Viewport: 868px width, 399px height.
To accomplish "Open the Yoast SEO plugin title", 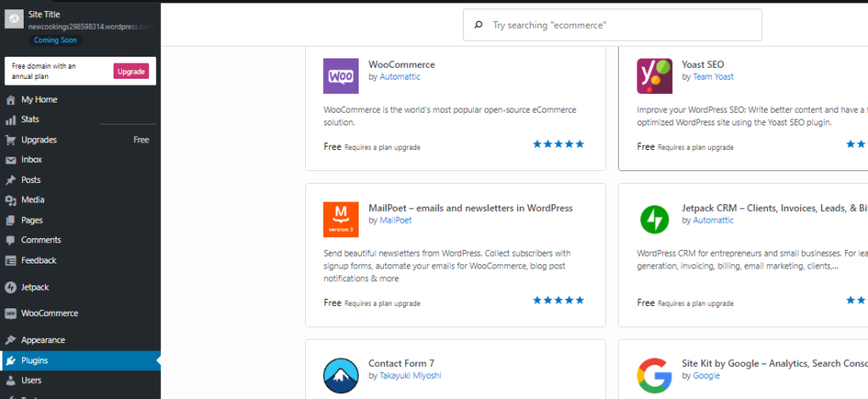I will (x=703, y=64).
